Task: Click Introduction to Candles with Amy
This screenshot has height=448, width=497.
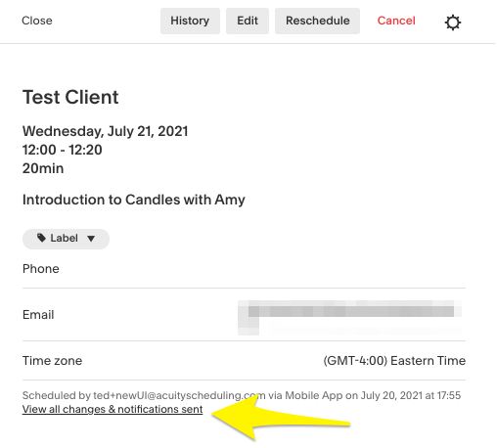Action: coord(134,200)
